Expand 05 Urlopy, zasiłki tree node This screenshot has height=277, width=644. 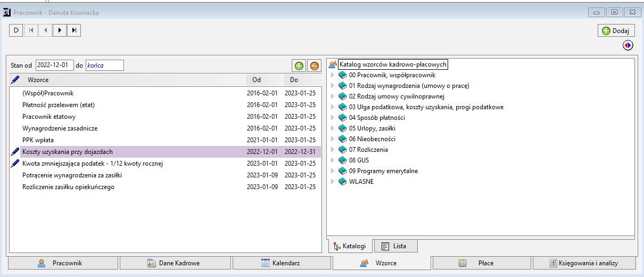(332, 128)
